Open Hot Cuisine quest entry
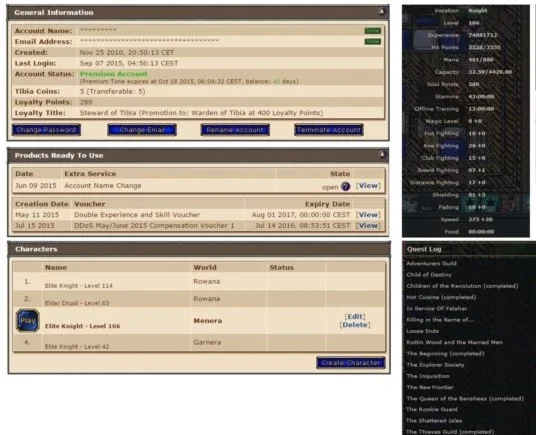 [x=441, y=297]
